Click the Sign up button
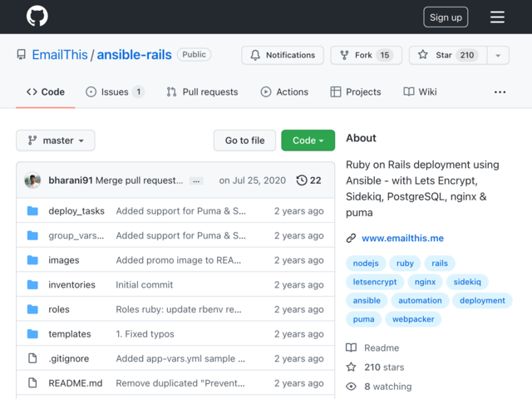The image size is (532, 399). (446, 17)
